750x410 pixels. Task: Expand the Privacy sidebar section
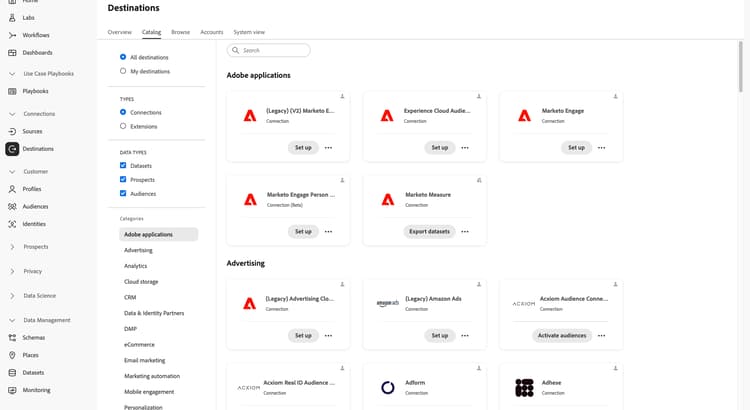pos(12,271)
